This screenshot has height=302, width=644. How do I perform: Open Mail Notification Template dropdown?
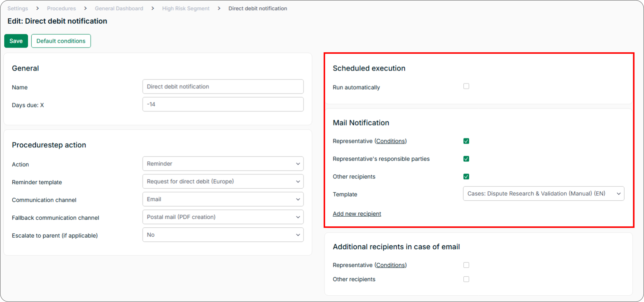tap(543, 194)
